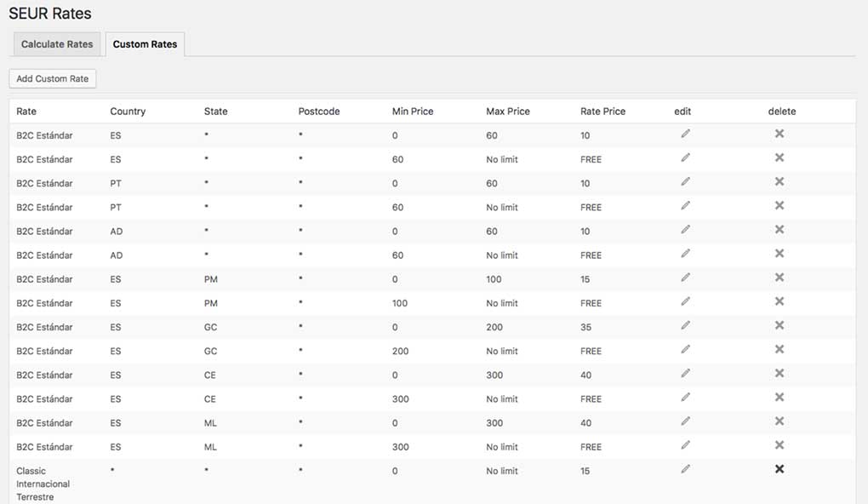The width and height of the screenshot is (868, 504).
Task: Edit the PT rate priced at 10
Action: (685, 181)
